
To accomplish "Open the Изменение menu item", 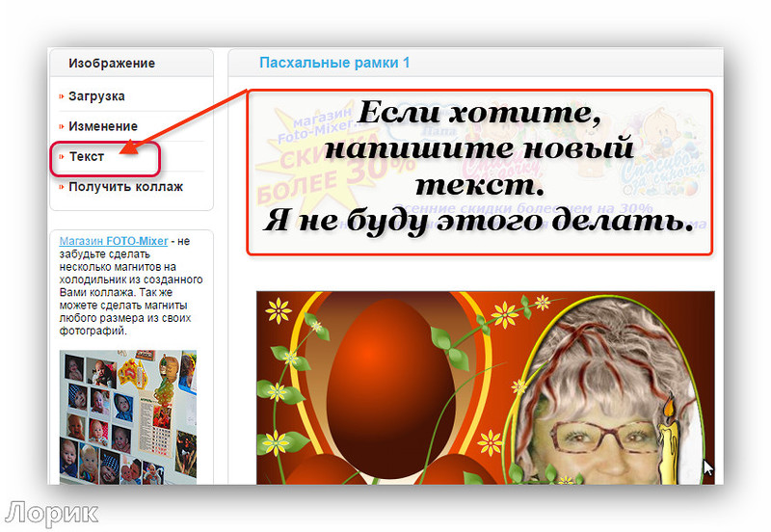I will coord(103,126).
